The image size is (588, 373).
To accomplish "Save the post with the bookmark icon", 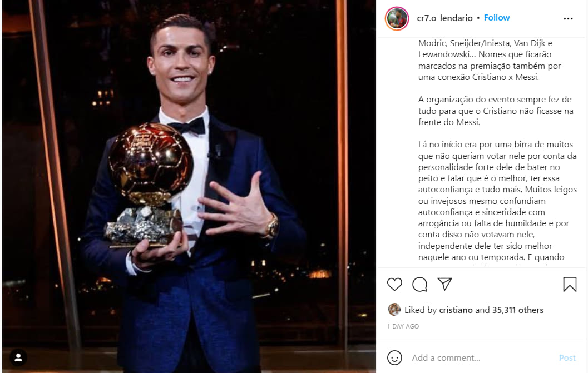I will pyautogui.click(x=570, y=284).
